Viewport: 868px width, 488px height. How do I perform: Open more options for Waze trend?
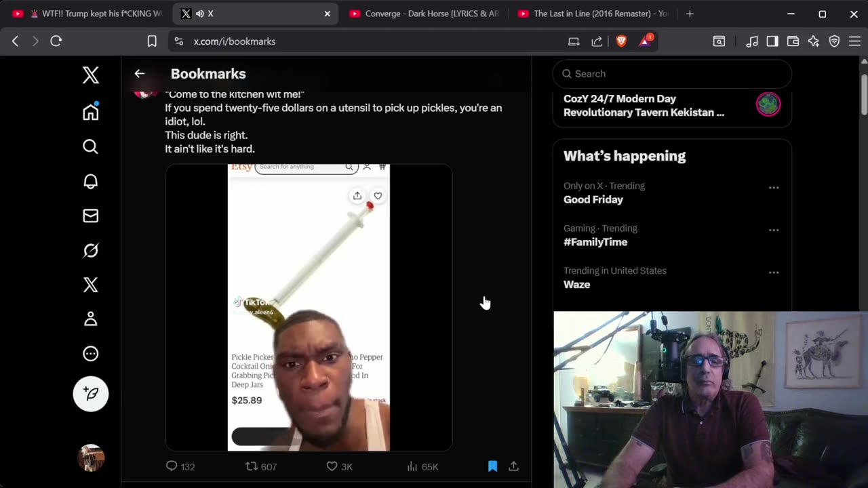(774, 272)
